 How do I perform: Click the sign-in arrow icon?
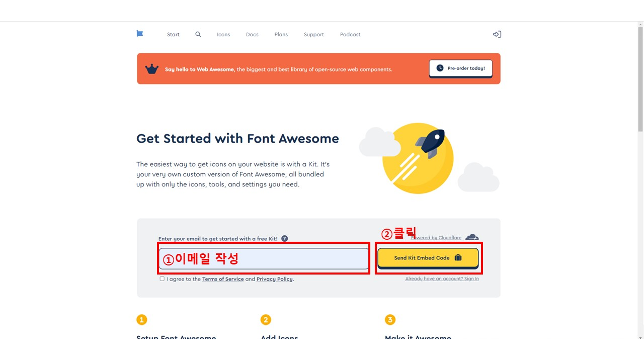click(497, 34)
